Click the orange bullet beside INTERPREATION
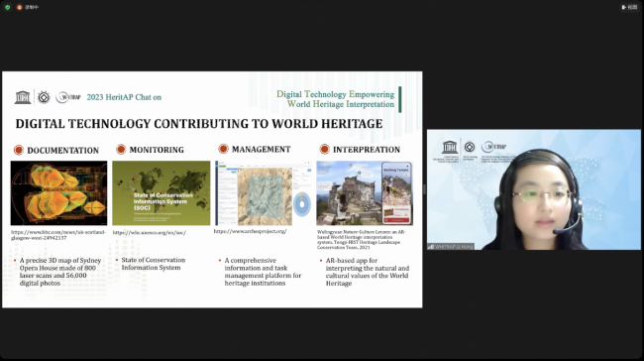This screenshot has height=361, width=644. click(x=324, y=149)
